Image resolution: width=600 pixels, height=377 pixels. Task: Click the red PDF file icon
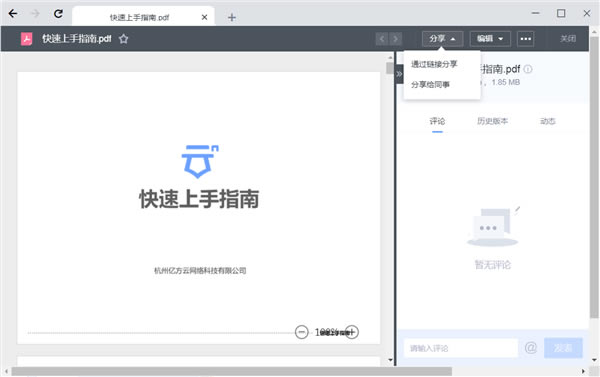(26, 39)
